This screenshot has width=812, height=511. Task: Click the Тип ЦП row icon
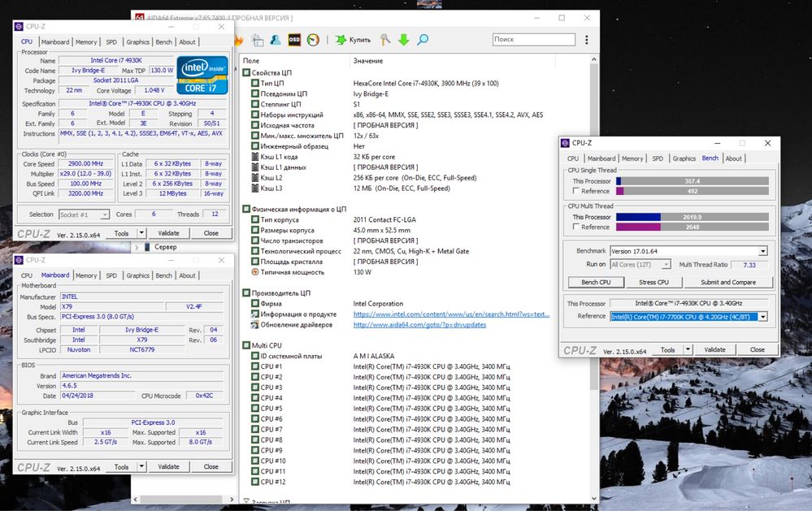click(254, 83)
